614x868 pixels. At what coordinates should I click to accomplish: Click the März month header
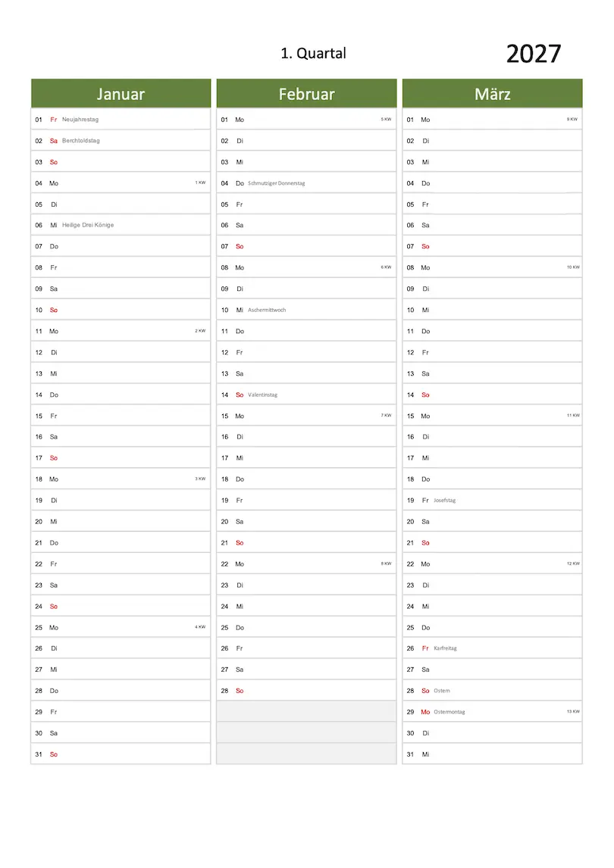click(492, 94)
